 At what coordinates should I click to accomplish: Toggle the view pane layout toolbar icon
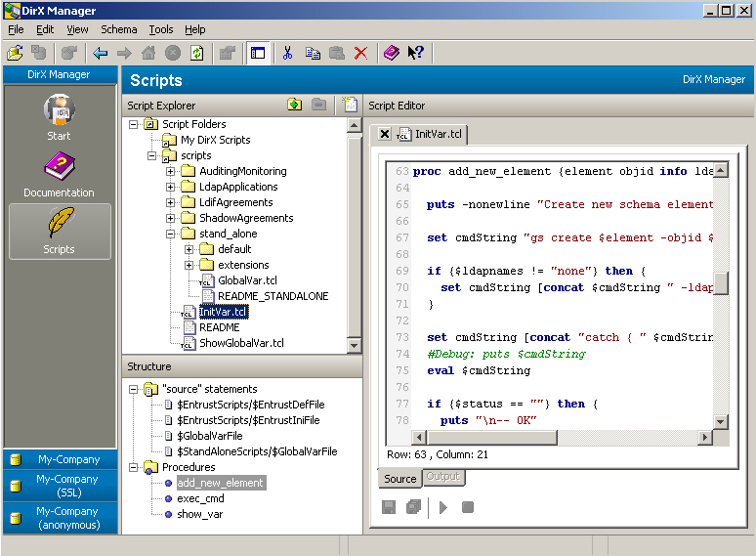coord(258,53)
